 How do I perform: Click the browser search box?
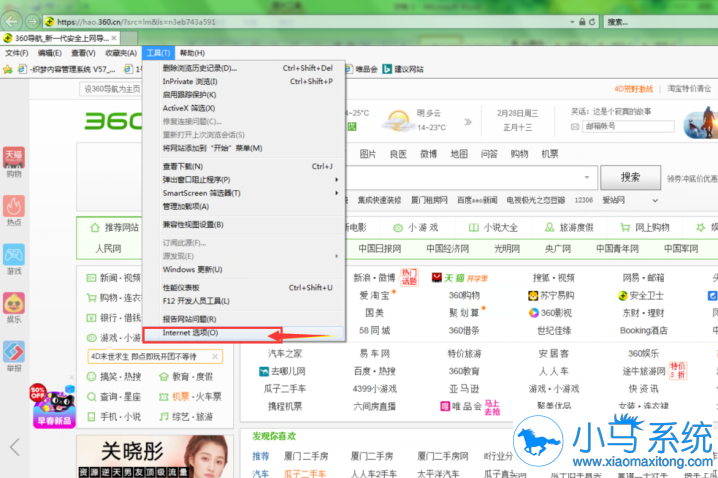(661, 22)
